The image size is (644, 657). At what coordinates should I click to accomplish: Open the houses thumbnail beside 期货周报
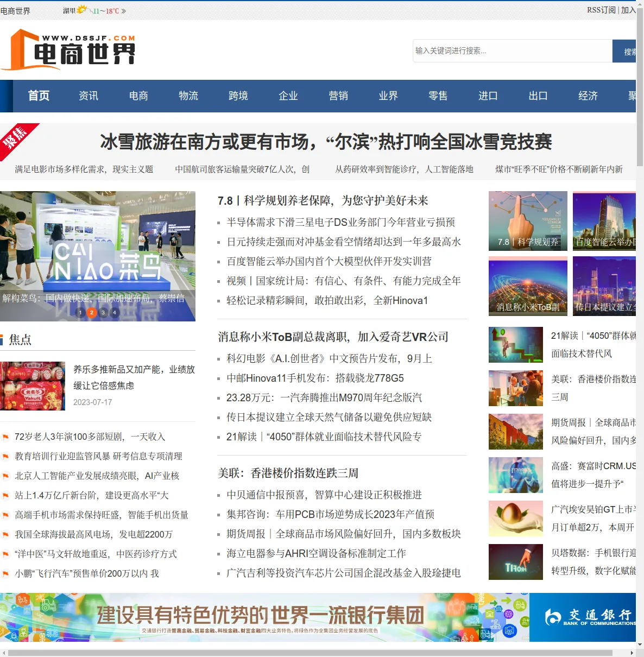(x=516, y=432)
